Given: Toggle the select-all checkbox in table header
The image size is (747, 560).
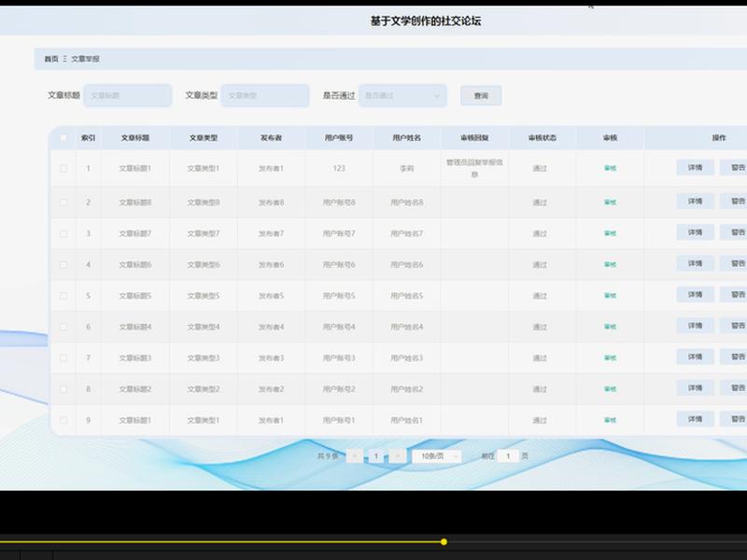Looking at the screenshot, I should [63, 138].
